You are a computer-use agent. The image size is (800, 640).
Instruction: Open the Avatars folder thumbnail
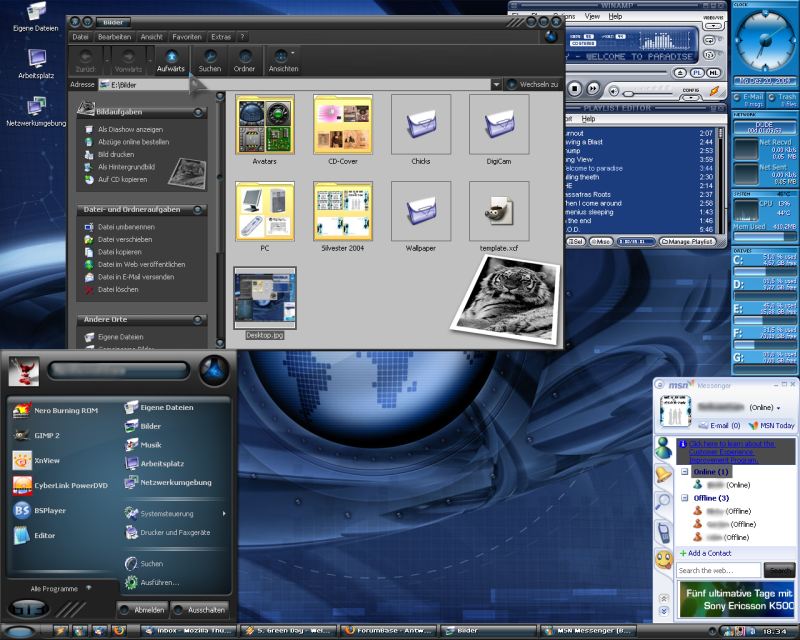point(265,125)
